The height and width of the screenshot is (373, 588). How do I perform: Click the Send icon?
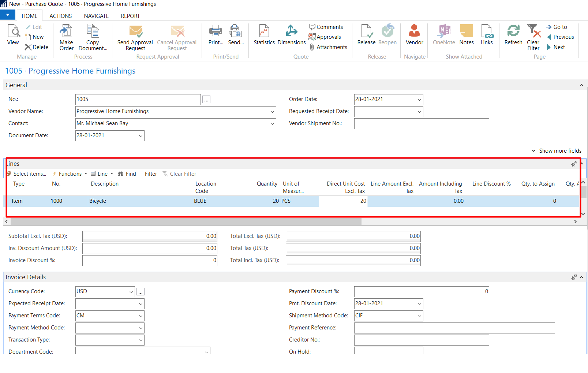click(x=236, y=35)
